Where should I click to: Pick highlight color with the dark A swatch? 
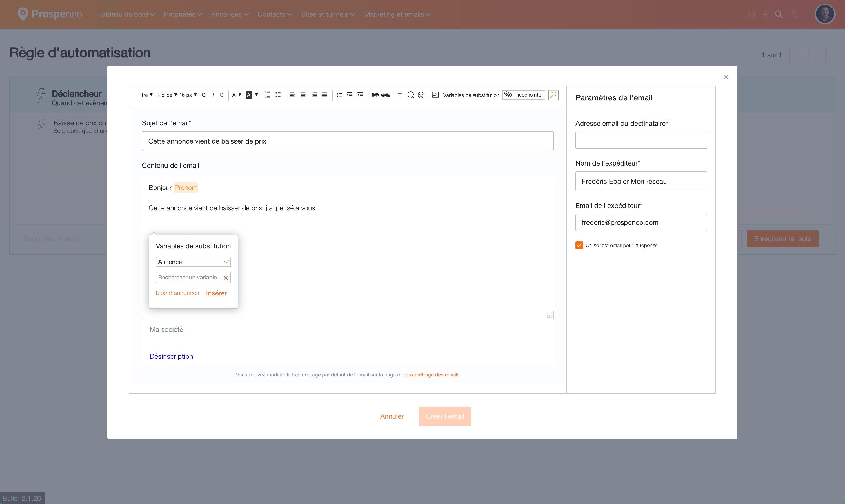point(249,95)
